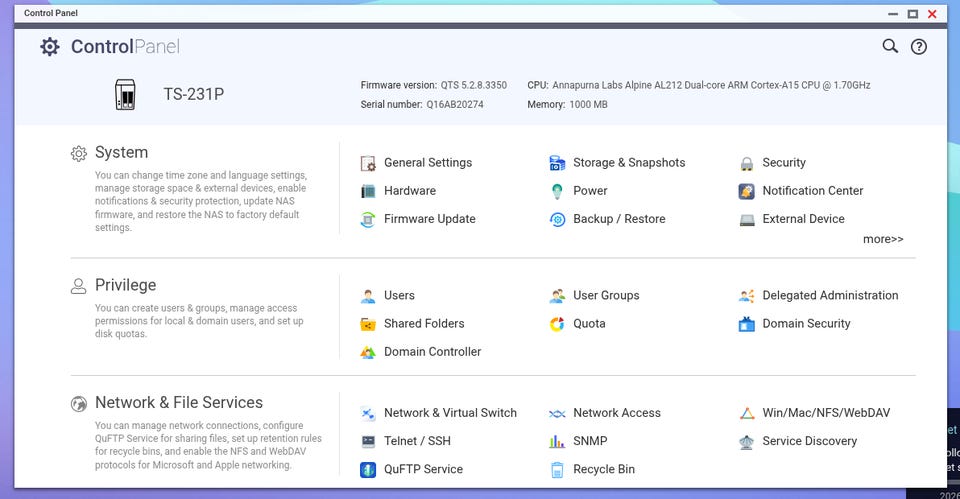Open Delegated Administration
The height and width of the screenshot is (499, 960).
pos(830,296)
